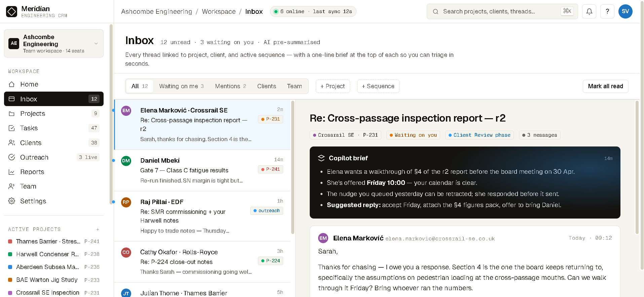
Task: Click P-241 tag on Daniel's thread
Action: (270, 169)
